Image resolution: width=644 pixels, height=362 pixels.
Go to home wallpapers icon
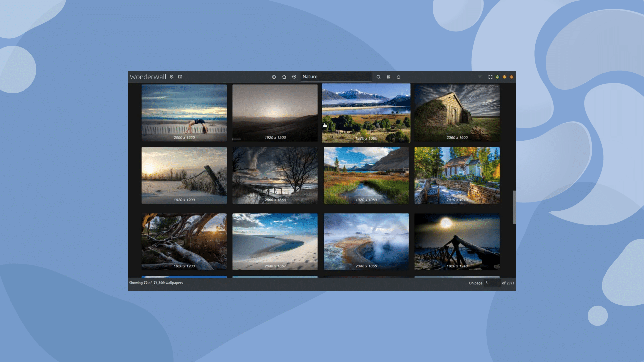[284, 77]
